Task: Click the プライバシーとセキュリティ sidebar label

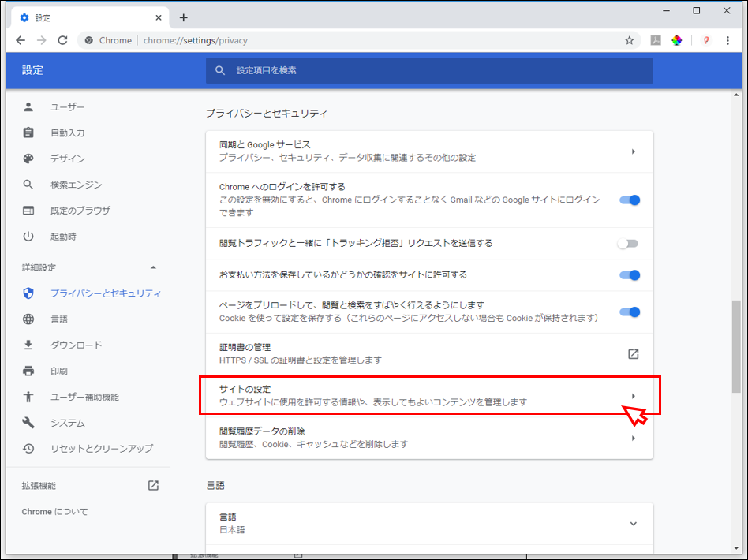Action: tap(106, 293)
